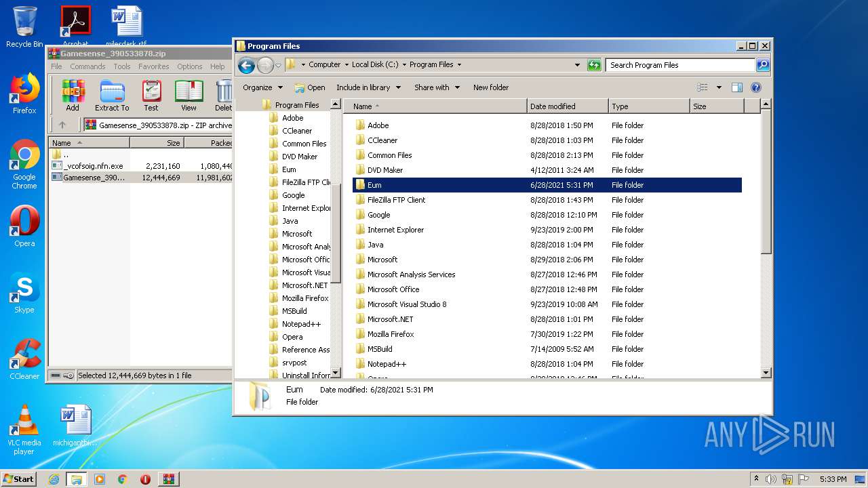Show hidden system tray icons
868x488 pixels.
756,479
